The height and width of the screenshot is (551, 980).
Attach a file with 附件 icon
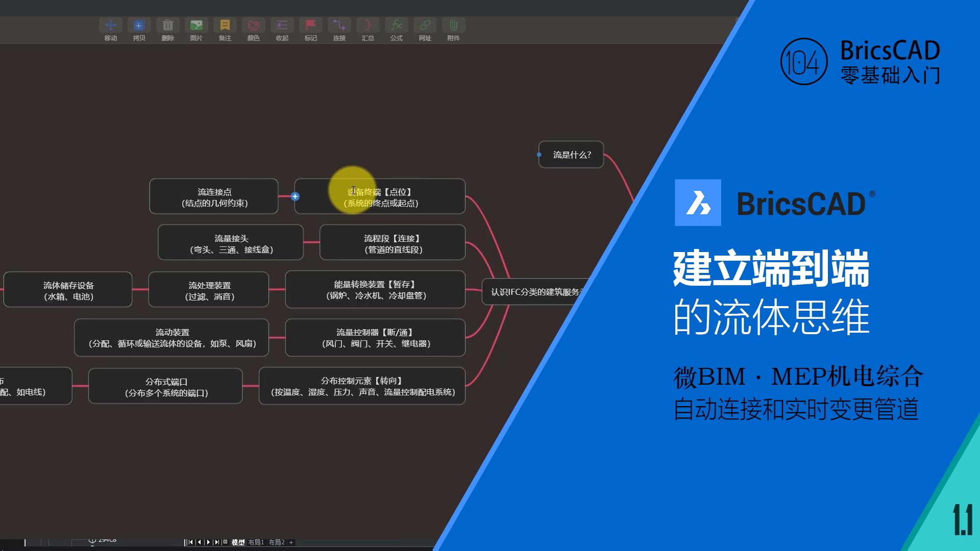453,26
